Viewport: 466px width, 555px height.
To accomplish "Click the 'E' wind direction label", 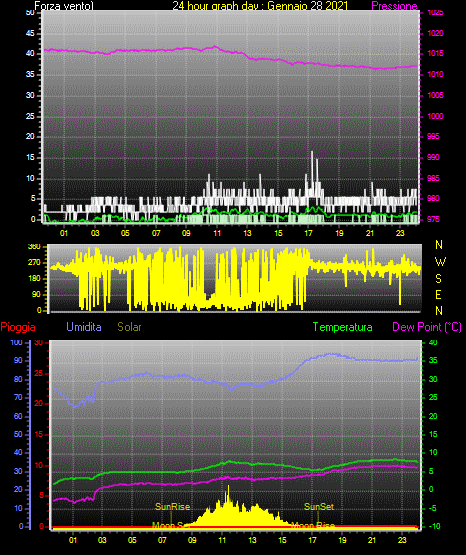I will [x=438, y=295].
